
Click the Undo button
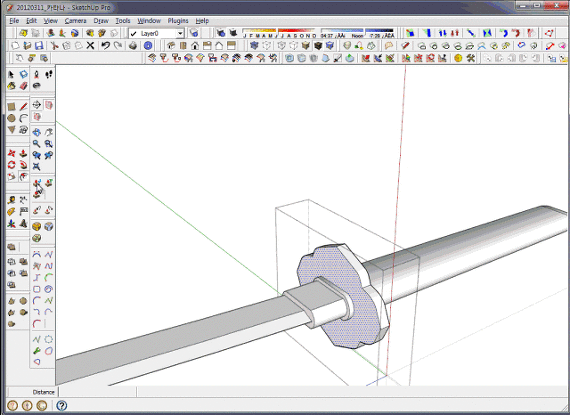(x=105, y=45)
